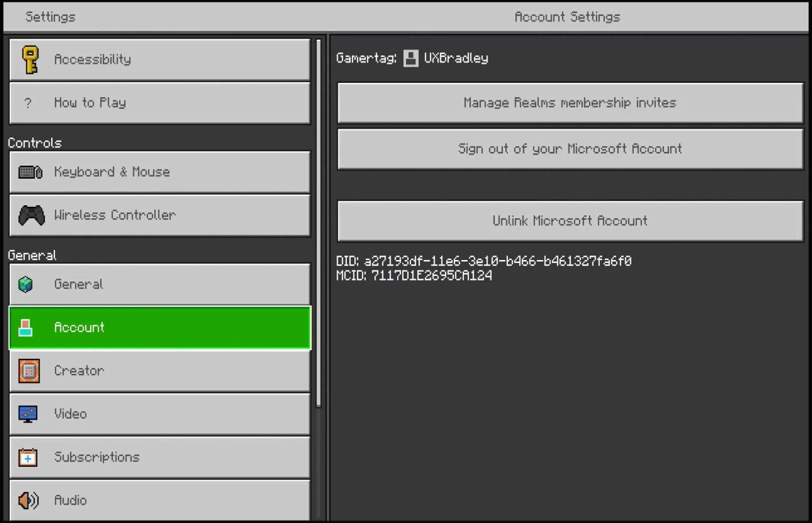This screenshot has height=523, width=812.
Task: Switch to the Video settings tab
Action: tap(160, 414)
